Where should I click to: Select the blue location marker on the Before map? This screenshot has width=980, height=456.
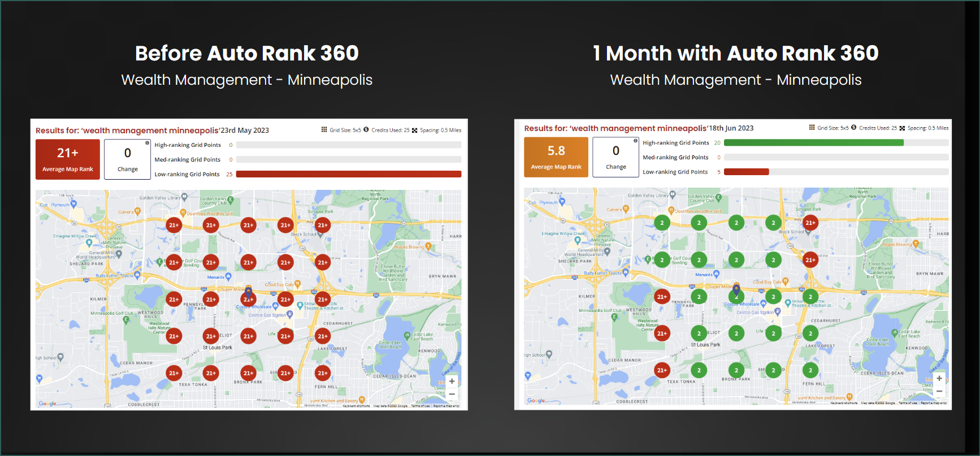click(248, 292)
